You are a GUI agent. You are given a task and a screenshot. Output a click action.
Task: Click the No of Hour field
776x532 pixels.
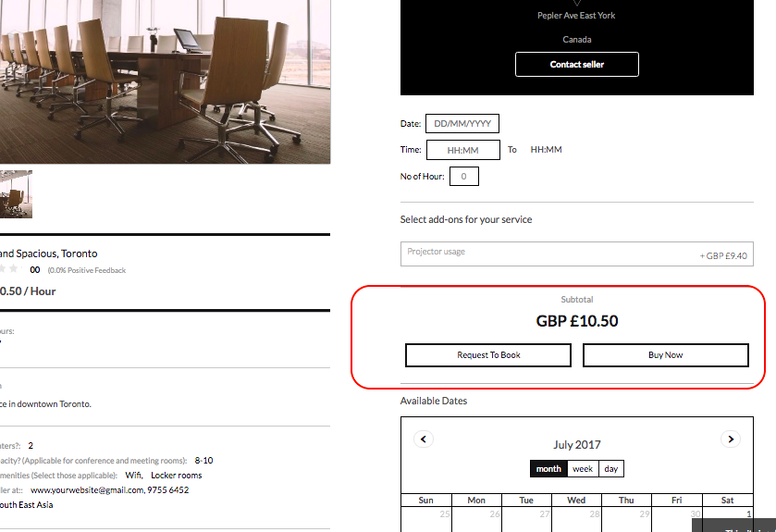pos(463,176)
